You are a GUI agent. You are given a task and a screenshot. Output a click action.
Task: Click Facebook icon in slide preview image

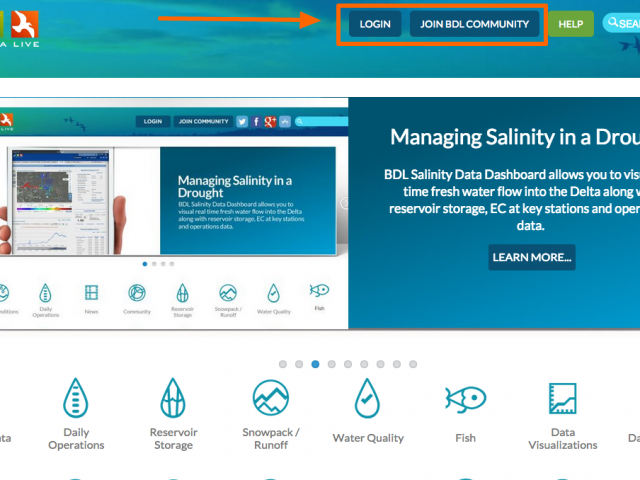pos(256,121)
